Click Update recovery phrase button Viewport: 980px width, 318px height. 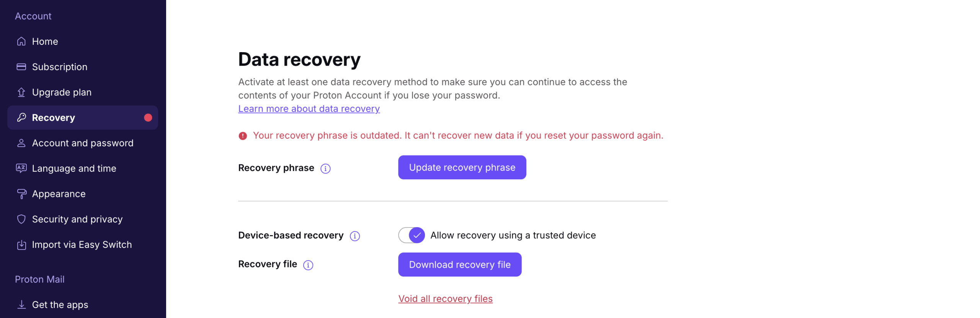pos(462,167)
